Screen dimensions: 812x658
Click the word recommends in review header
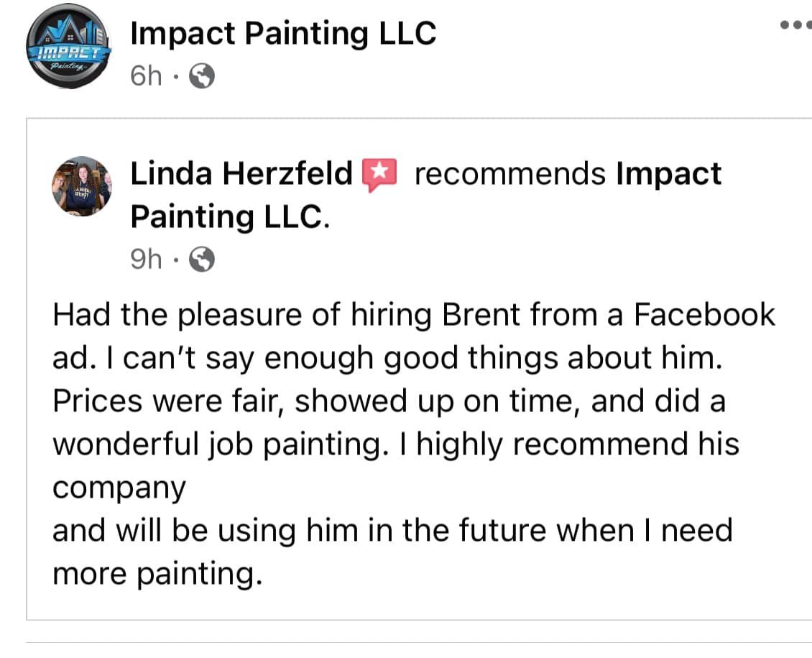[510, 174]
